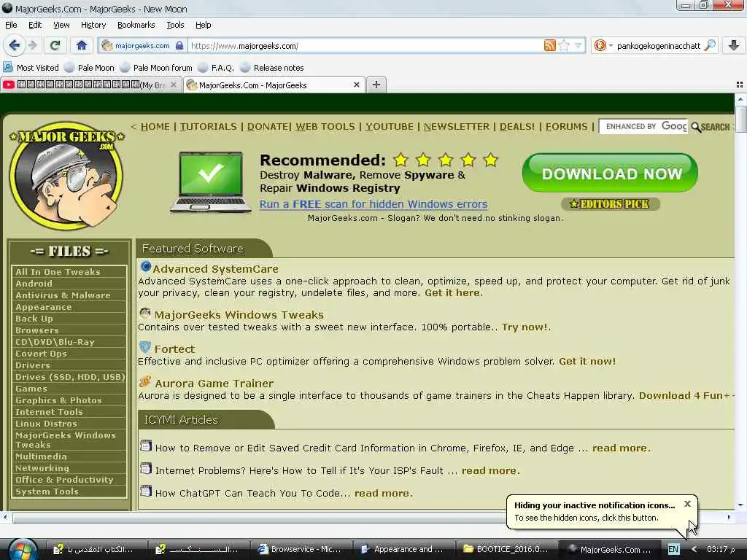Viewport: 747px width, 560px height.
Task: Open the Most Visited bookmarks folder
Action: click(x=31, y=68)
